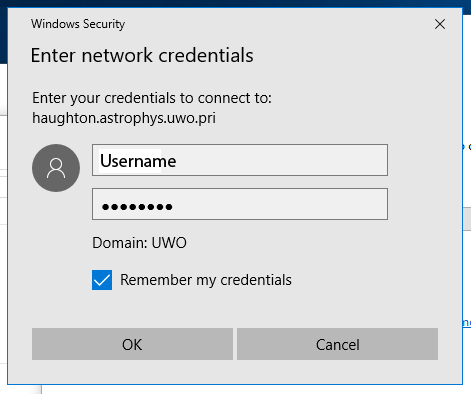This screenshot has height=394, width=471.
Task: Click the Remember my credentials label text
Action: click(x=206, y=280)
